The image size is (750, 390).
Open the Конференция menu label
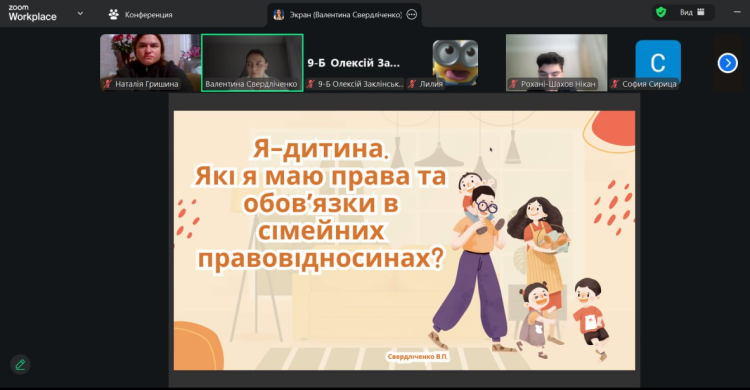coord(148,15)
